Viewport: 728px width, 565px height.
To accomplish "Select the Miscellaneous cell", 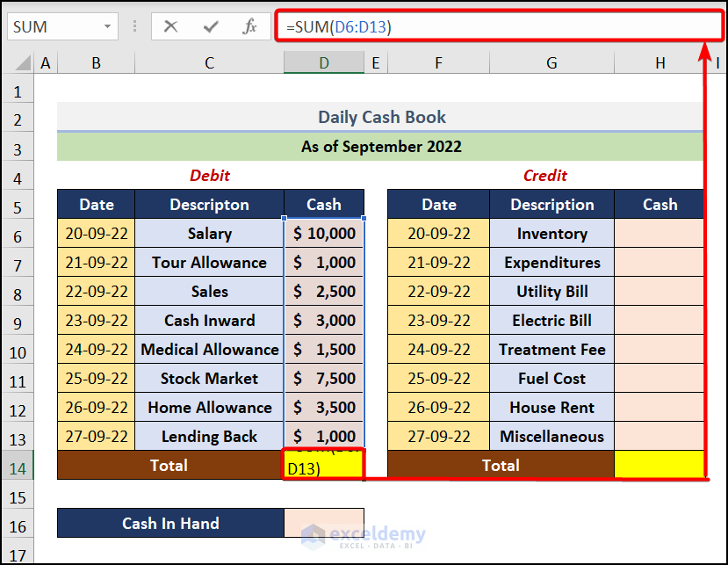I will pyautogui.click(x=551, y=437).
